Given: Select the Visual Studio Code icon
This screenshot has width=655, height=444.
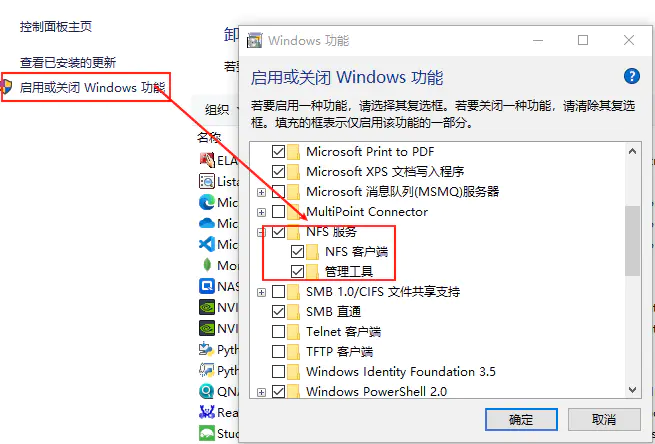Looking at the screenshot, I should pyautogui.click(x=207, y=244).
